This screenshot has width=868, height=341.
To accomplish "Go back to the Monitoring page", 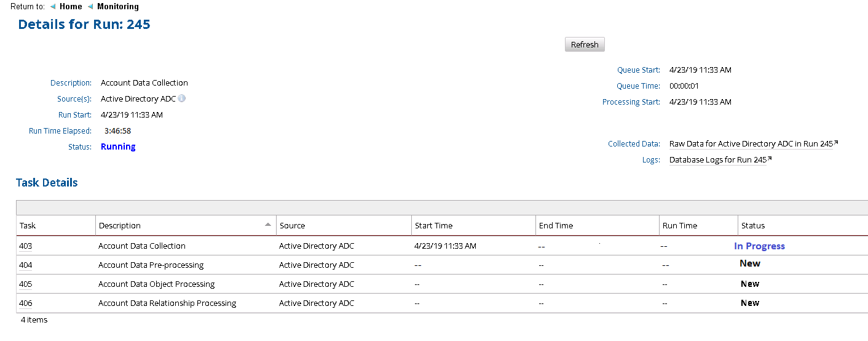I will tap(117, 7).
